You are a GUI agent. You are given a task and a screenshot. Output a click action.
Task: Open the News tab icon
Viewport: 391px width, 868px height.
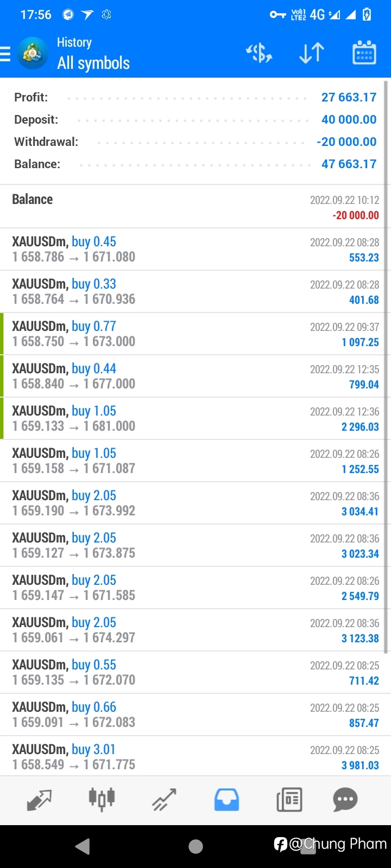(289, 800)
